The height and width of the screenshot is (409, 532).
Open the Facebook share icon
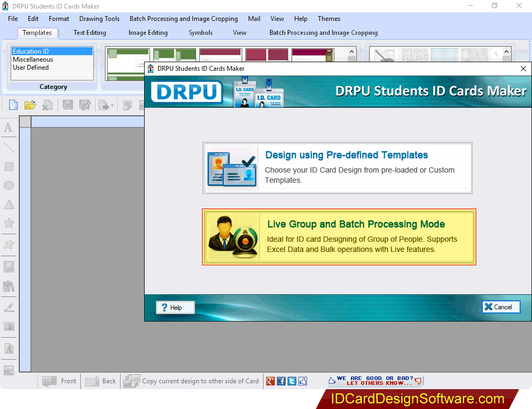tap(281, 381)
